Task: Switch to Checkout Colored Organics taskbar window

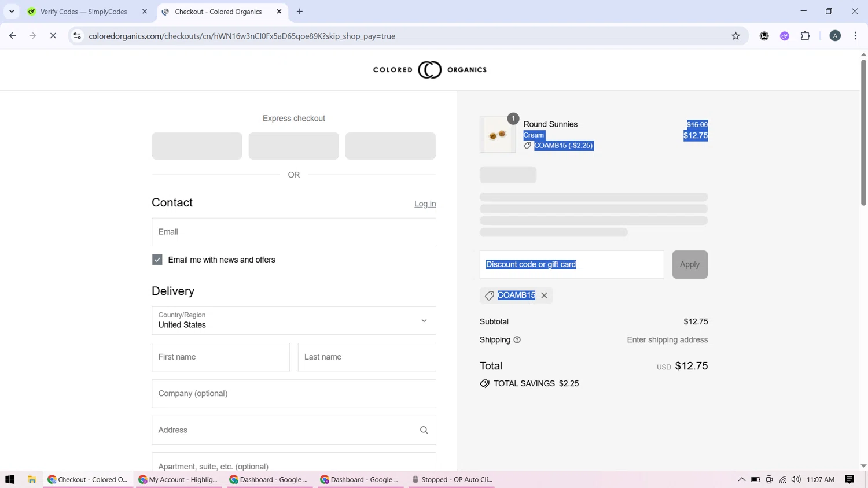Action: [x=87, y=479]
